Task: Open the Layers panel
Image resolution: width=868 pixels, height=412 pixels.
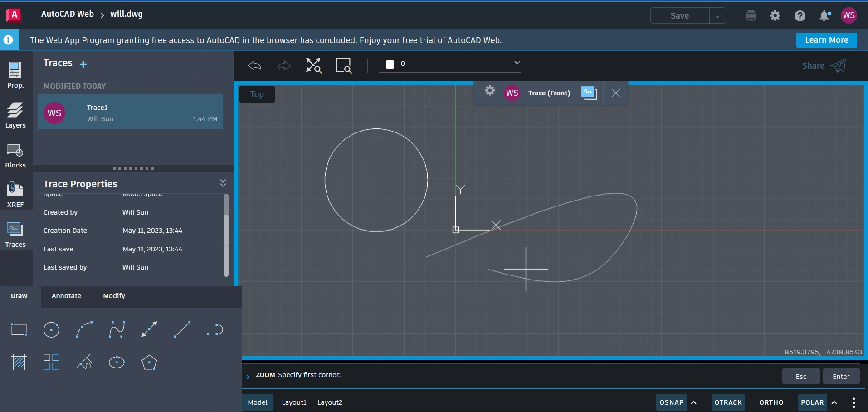Action: 15,115
